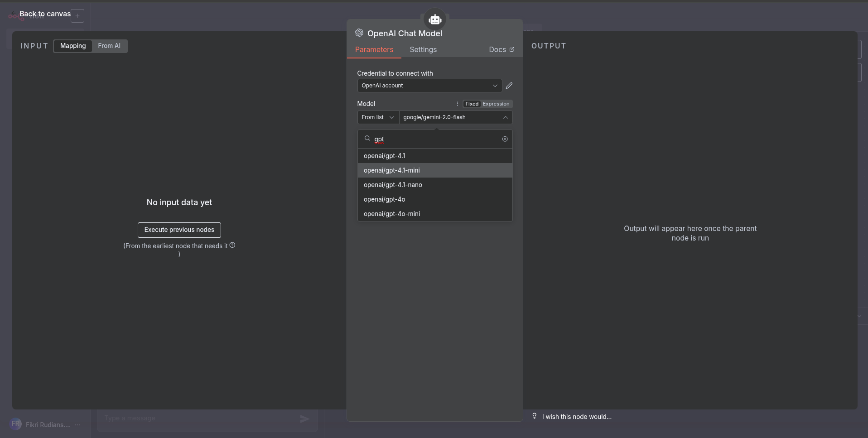868x438 pixels.
Task: Click the model search input containing gpt
Action: pos(435,139)
